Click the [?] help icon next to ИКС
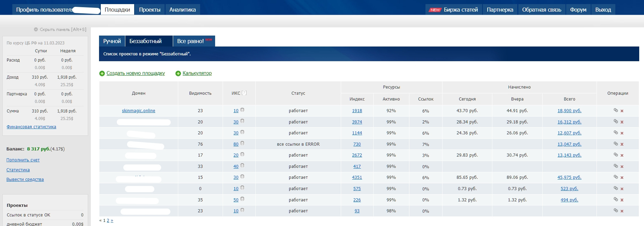This screenshot has width=644, height=226. click(x=244, y=93)
